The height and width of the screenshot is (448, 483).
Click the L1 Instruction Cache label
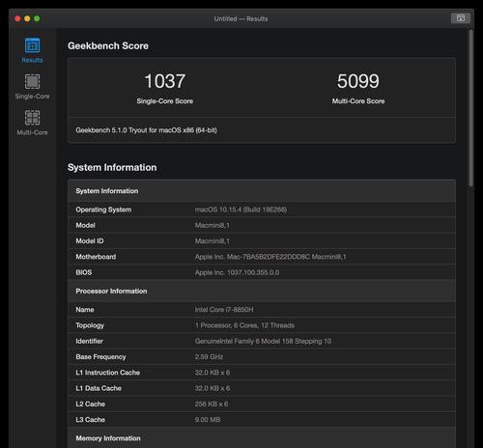107,373
